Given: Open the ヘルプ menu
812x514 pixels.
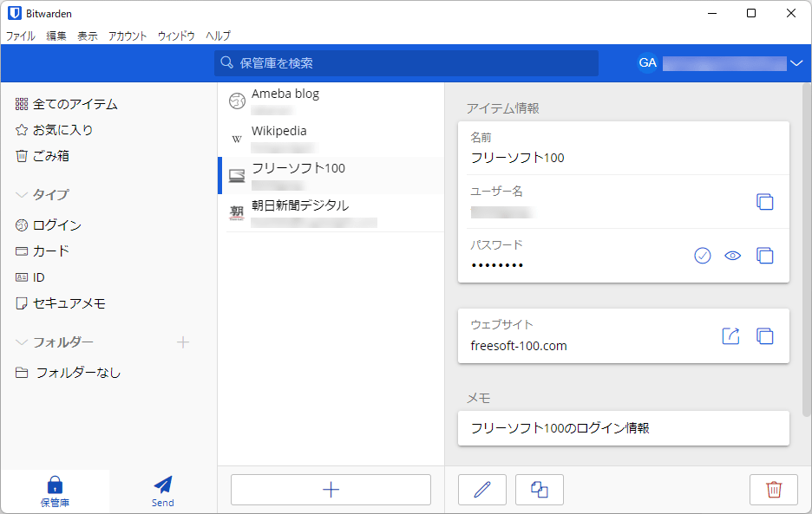Looking at the screenshot, I should pos(218,36).
